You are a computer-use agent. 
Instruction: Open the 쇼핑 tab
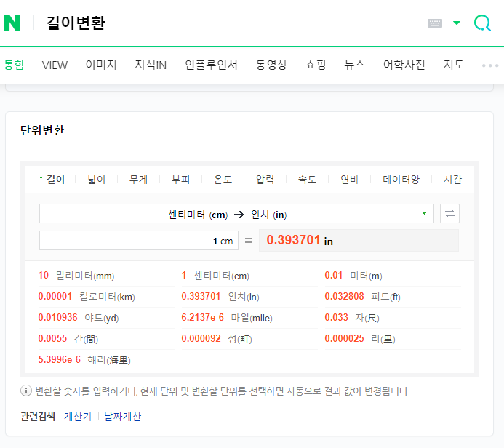[316, 65]
